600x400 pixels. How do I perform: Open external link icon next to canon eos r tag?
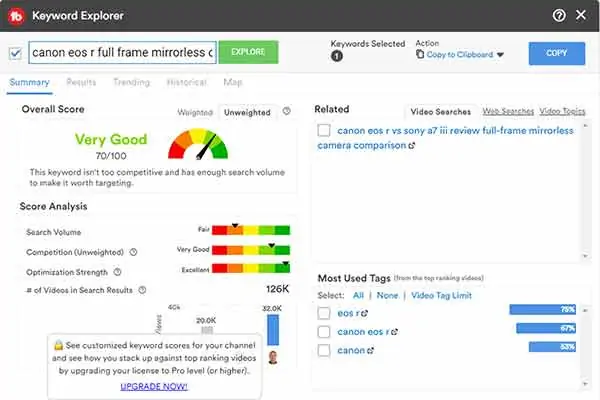[395, 332]
